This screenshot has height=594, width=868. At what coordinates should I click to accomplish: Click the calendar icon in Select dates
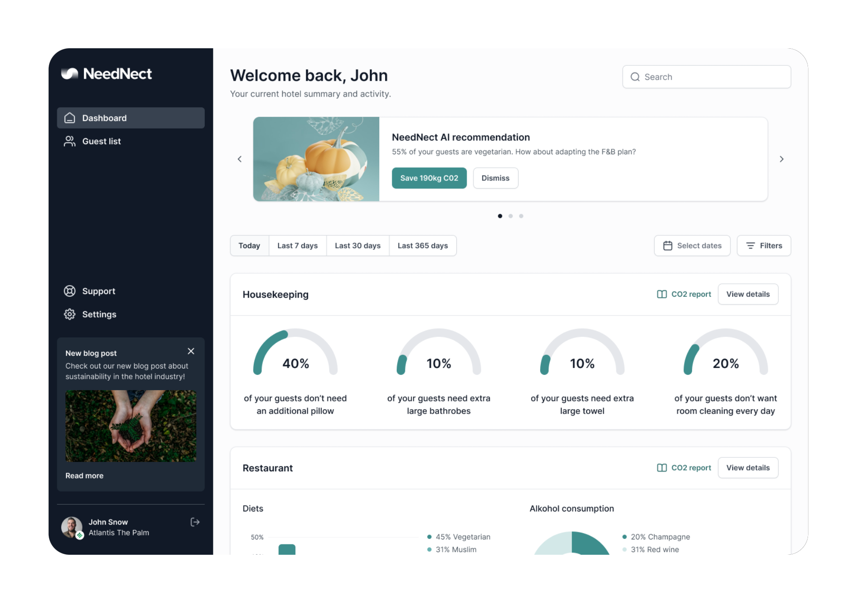[x=668, y=246]
